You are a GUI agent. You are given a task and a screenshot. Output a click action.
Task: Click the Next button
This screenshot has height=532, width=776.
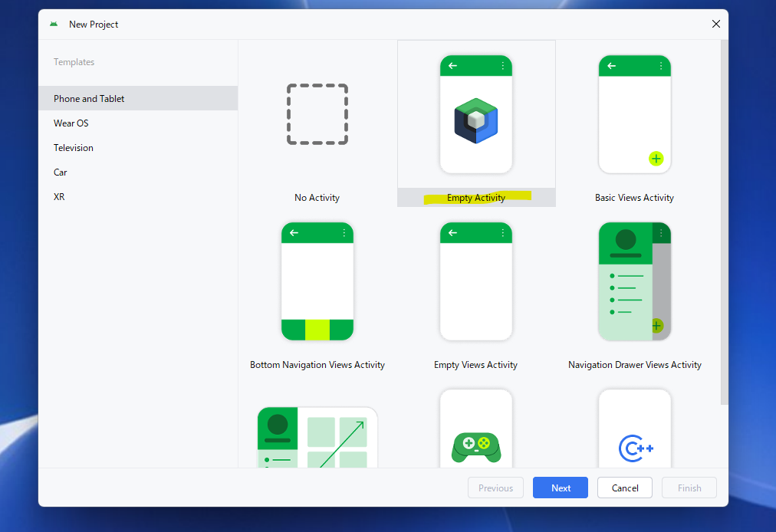click(x=561, y=488)
